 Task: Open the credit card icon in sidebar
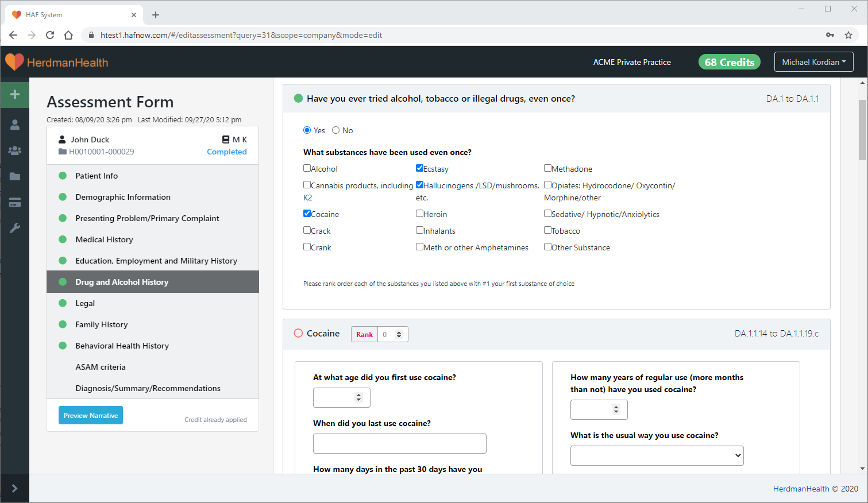pos(15,202)
